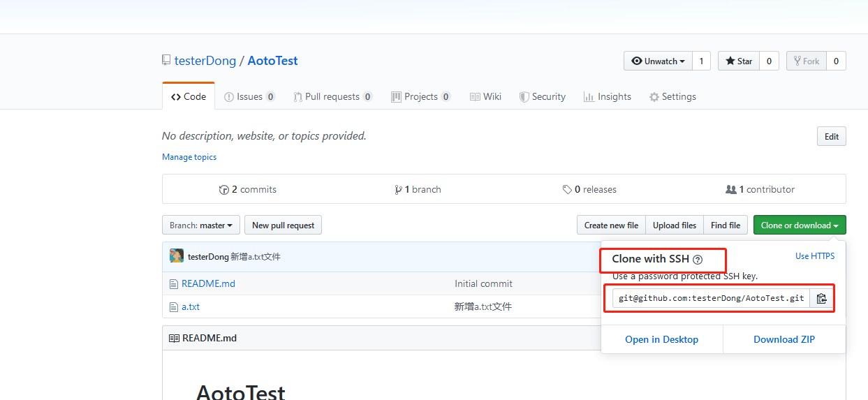Click the star icon in Star button
The height and width of the screenshot is (400, 868).
click(730, 61)
